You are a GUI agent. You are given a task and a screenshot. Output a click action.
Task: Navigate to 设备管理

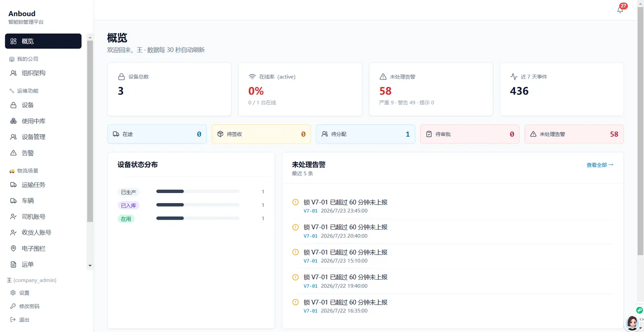(x=43, y=137)
